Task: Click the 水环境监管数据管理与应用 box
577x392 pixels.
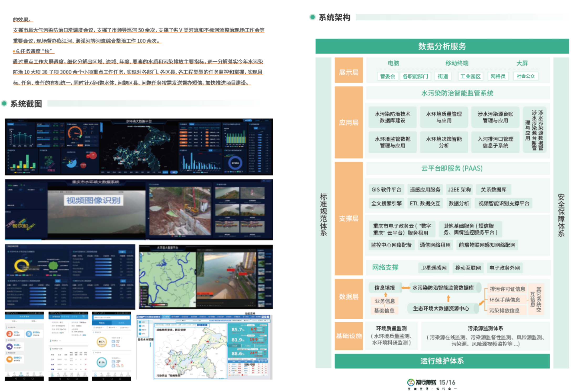Action: click(x=392, y=142)
